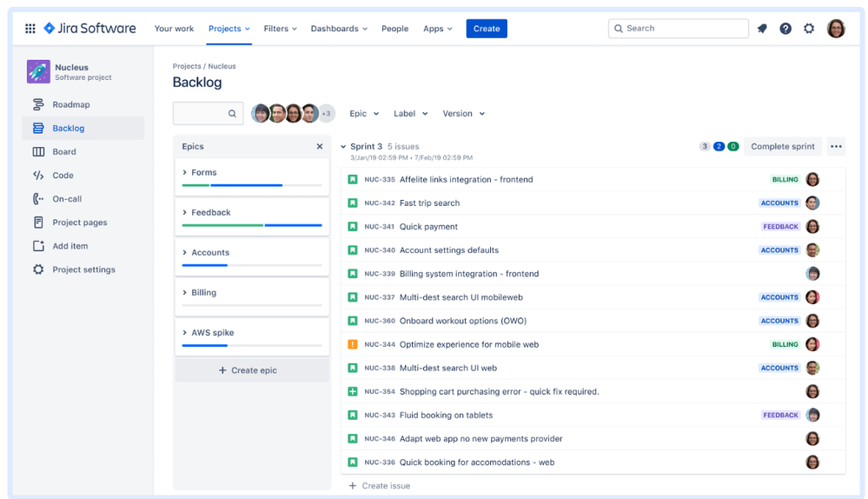Click the blue in-progress count badge

pyautogui.click(x=719, y=146)
